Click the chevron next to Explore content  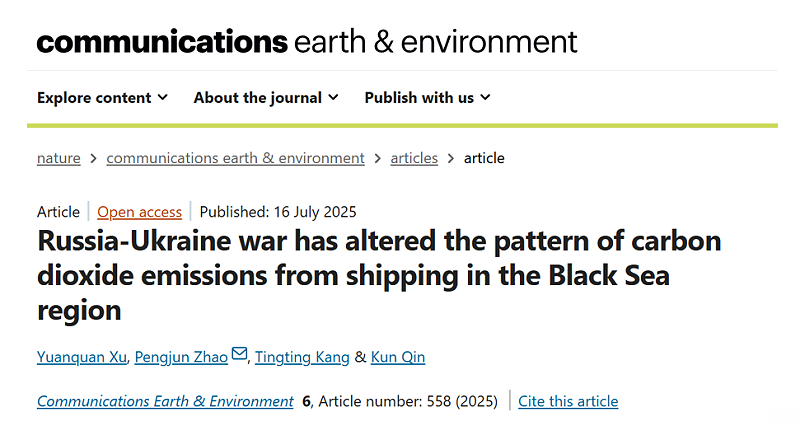tap(163, 97)
